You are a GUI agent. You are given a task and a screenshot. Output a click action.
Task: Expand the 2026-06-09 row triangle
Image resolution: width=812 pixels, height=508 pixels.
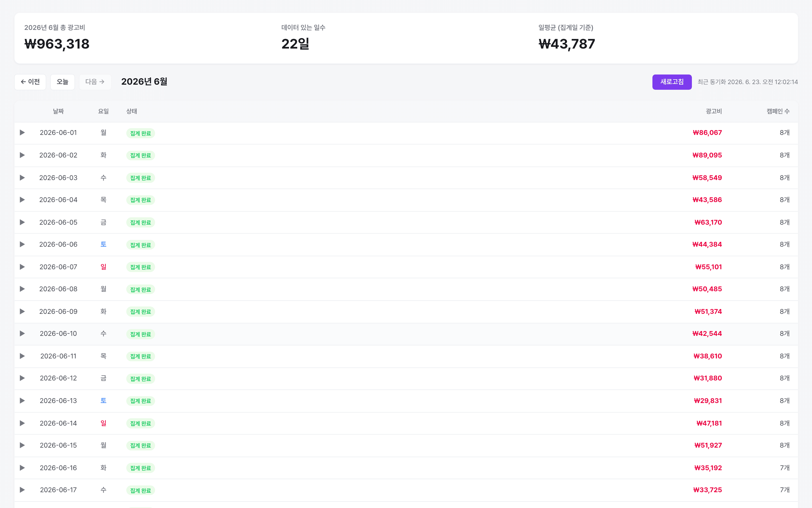pos(22,312)
